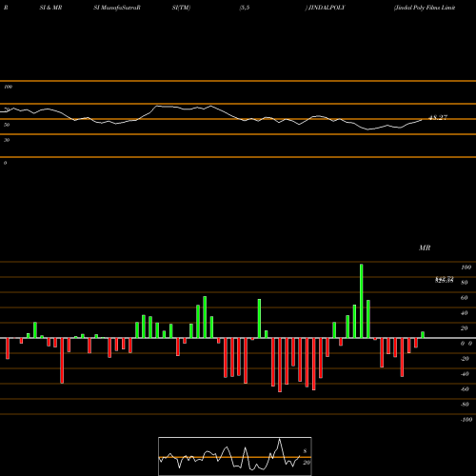The image size is (476, 476).
Task: Click the JINDALPOLY symbol text in header
Action: (327, 8)
